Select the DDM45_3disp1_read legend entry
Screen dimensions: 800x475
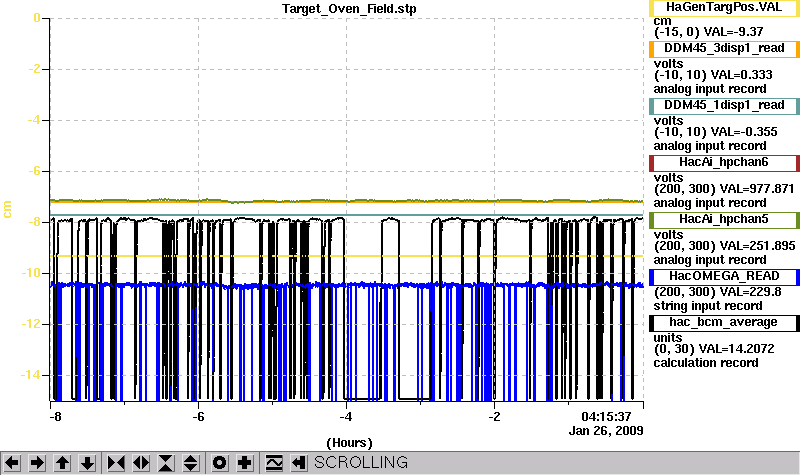[724, 48]
